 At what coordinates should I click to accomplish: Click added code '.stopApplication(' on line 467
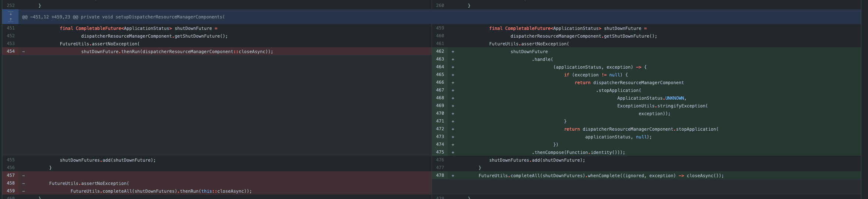pyautogui.click(x=619, y=90)
